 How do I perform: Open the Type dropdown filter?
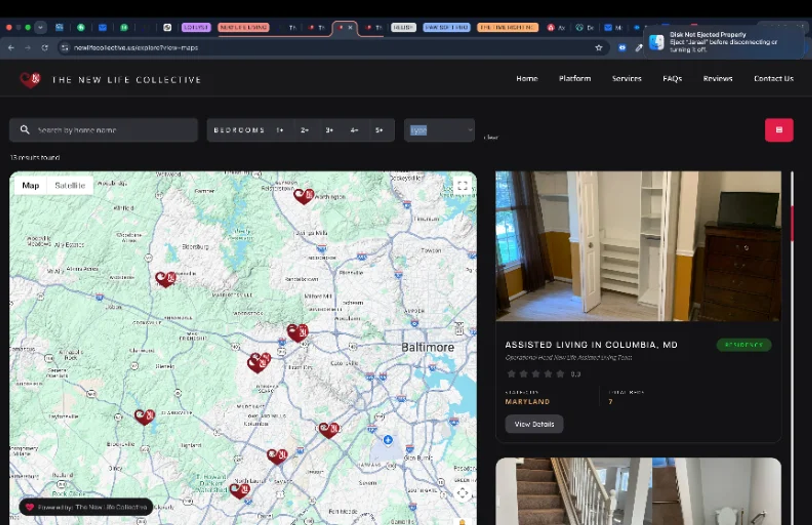(439, 130)
